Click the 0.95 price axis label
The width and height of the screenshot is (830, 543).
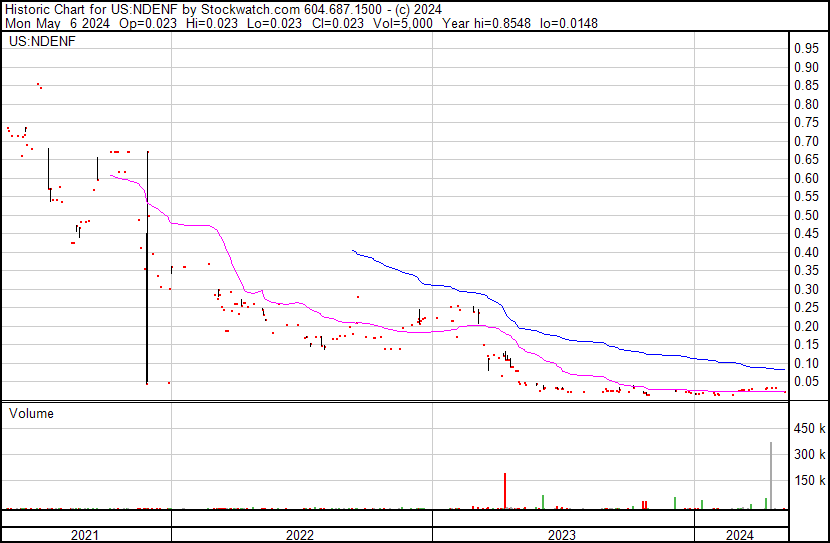pos(807,49)
